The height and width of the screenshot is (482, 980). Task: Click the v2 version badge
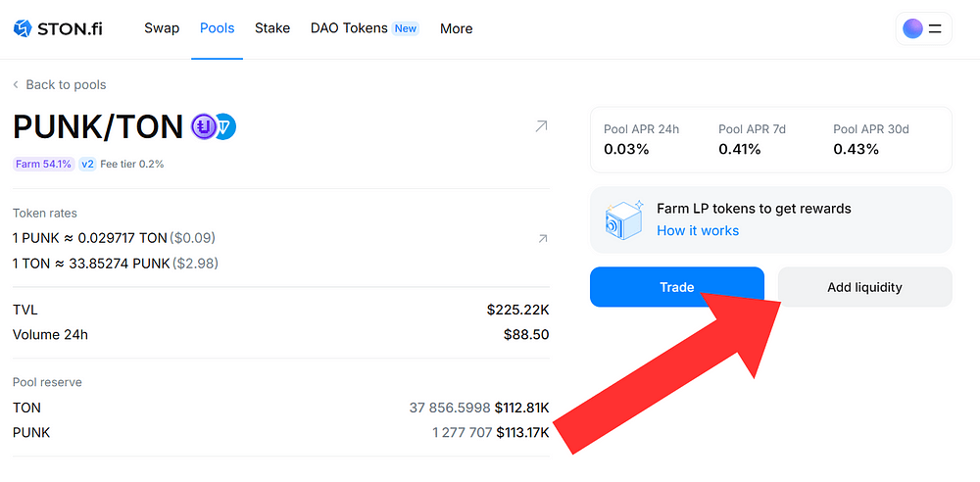[87, 164]
